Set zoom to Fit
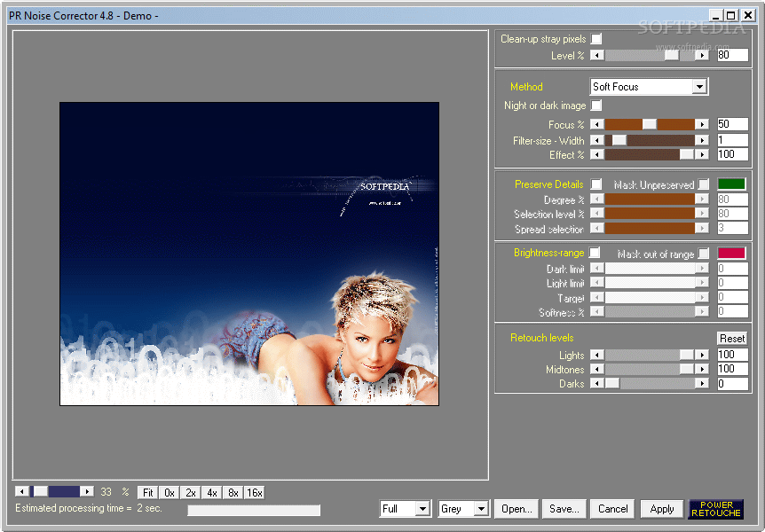 pos(148,492)
